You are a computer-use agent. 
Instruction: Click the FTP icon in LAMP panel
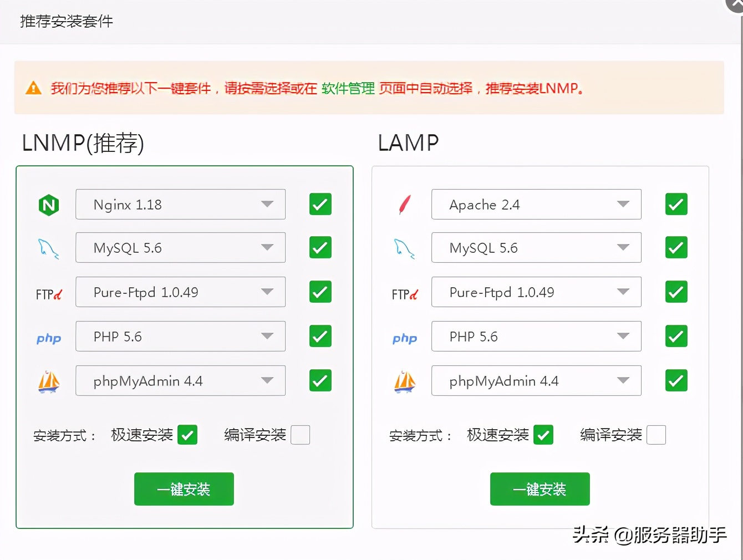[405, 294]
